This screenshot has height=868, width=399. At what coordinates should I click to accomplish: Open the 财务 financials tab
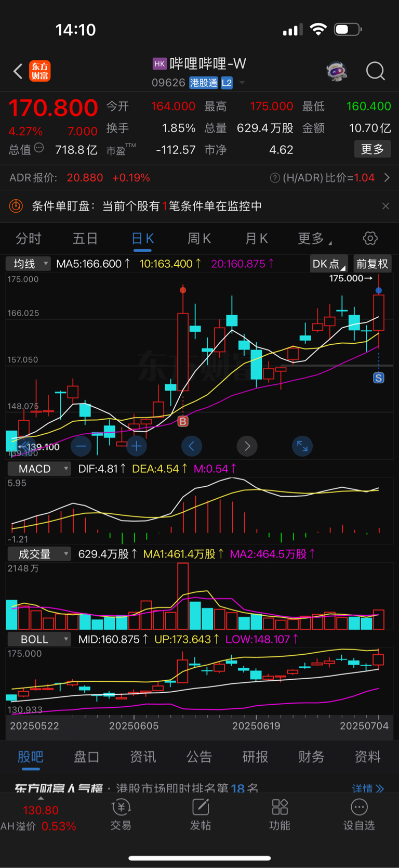click(x=311, y=757)
